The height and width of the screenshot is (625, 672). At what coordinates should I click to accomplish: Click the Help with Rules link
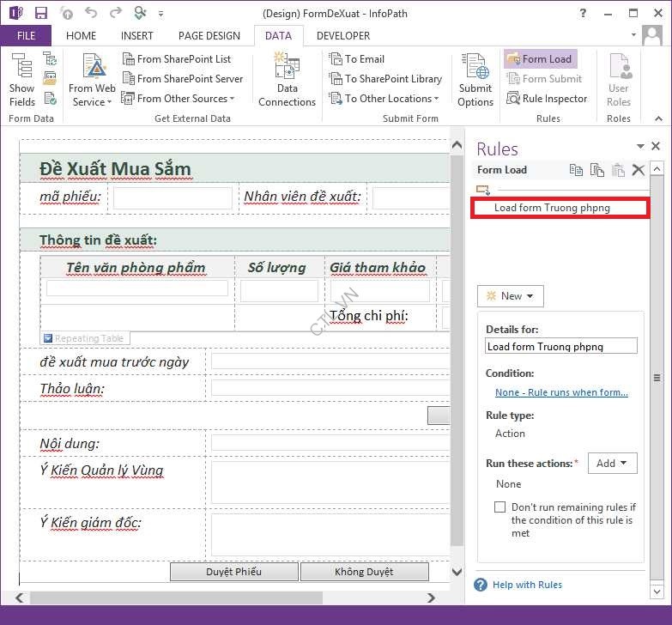527,585
